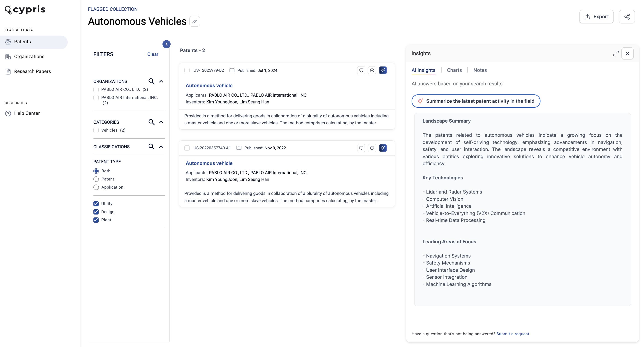Image resolution: width=644 pixels, height=347 pixels.
Task: Check PABLO AIR International, INC. filter
Action: pyautogui.click(x=96, y=98)
